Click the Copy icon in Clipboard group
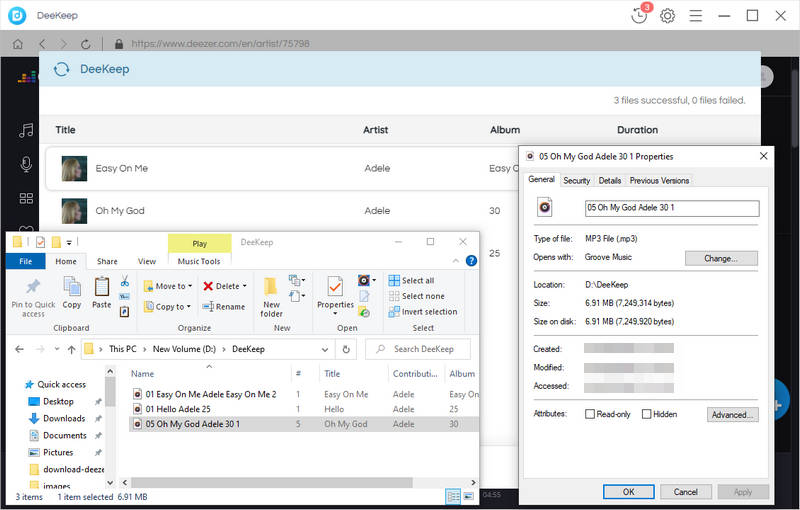The width and height of the screenshot is (800, 510). point(72,292)
